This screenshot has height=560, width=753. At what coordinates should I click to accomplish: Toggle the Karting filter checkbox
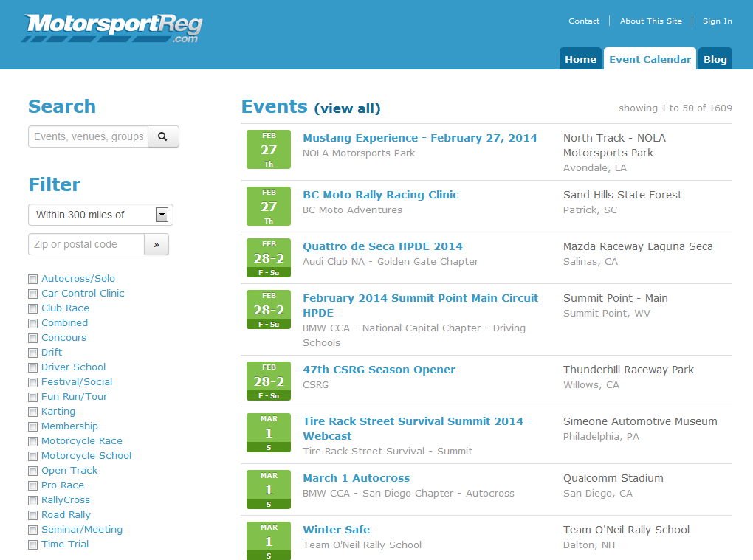pyautogui.click(x=32, y=412)
